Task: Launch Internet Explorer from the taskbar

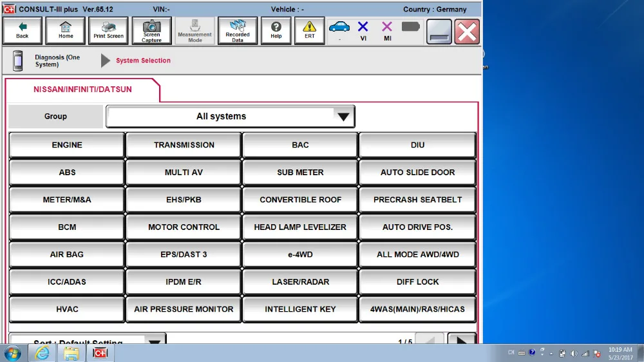Action: [x=42, y=353]
